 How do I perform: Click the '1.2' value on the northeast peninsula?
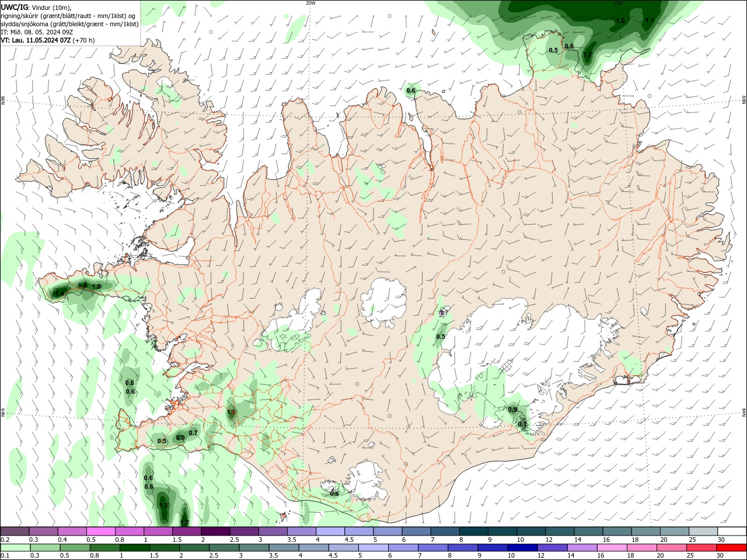point(588,55)
